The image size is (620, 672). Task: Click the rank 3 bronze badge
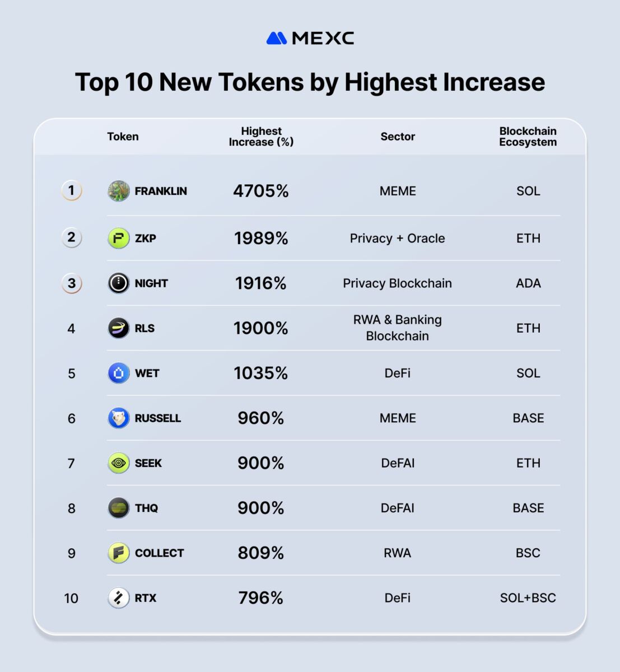click(71, 283)
